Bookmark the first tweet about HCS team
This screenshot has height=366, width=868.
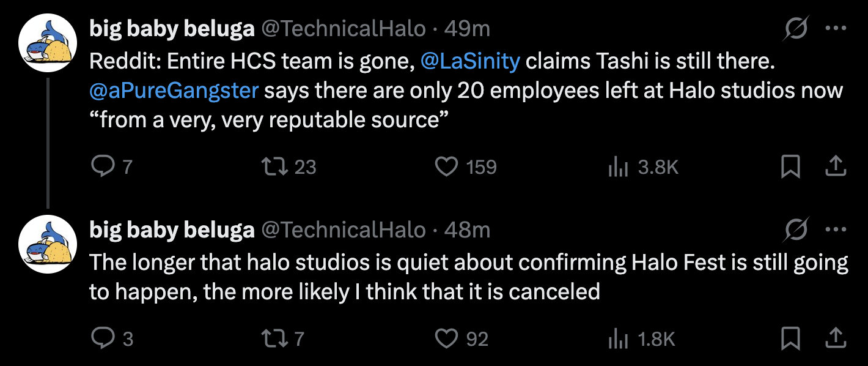790,166
